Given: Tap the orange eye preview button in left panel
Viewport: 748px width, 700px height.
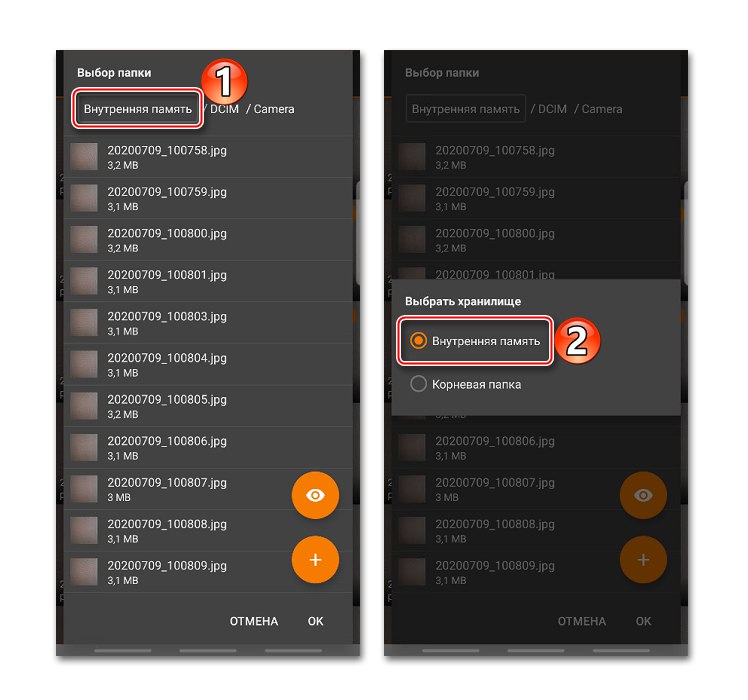Looking at the screenshot, I should (x=315, y=495).
